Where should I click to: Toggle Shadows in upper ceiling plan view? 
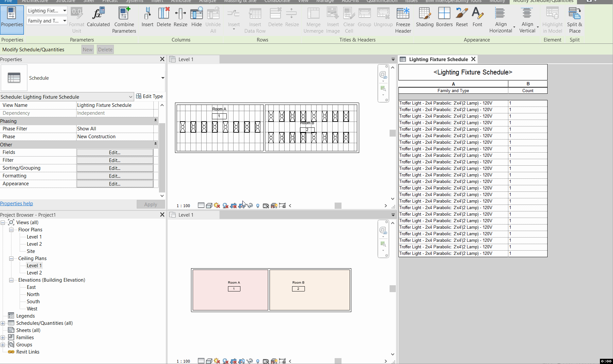225,206
